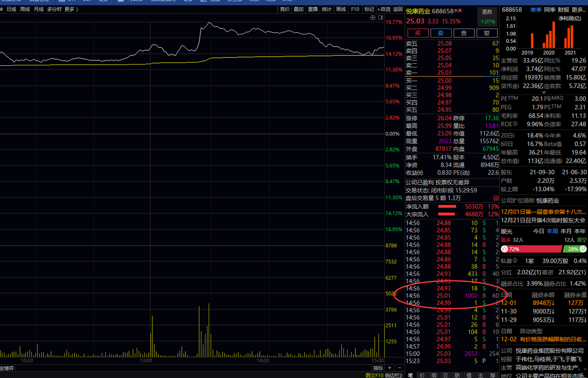
Task: Click the circled number beside ROE
Action: (x=515, y=124)
